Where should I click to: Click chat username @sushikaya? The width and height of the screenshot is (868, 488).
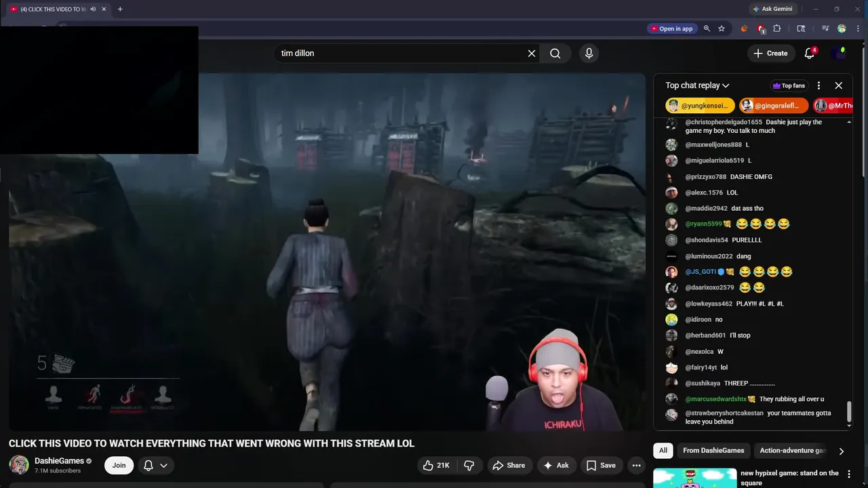703,384
